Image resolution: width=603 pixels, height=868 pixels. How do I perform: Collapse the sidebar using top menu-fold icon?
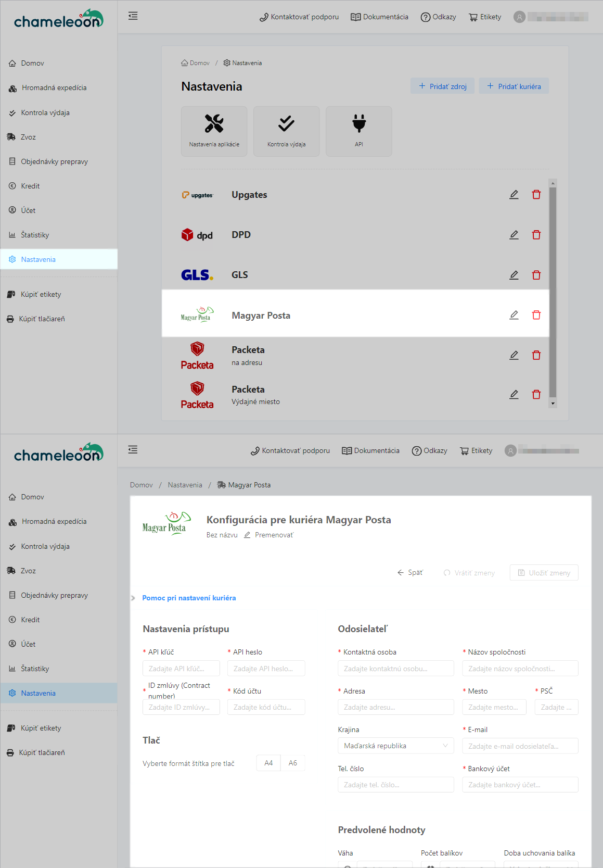click(x=133, y=16)
